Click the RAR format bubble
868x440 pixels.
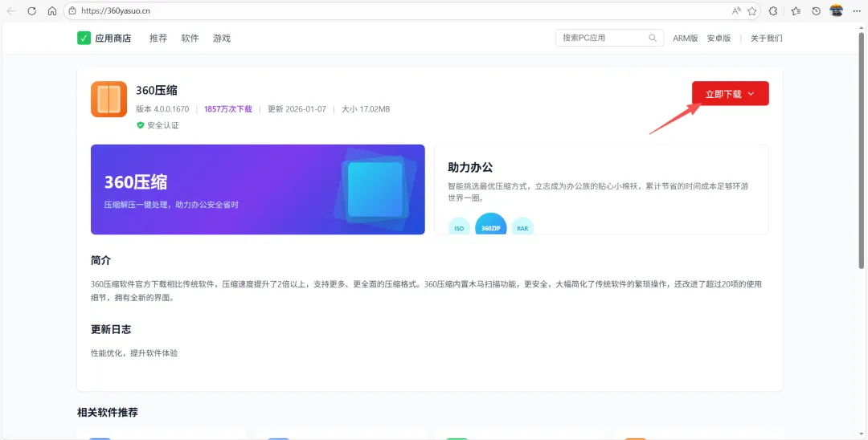(x=522, y=226)
